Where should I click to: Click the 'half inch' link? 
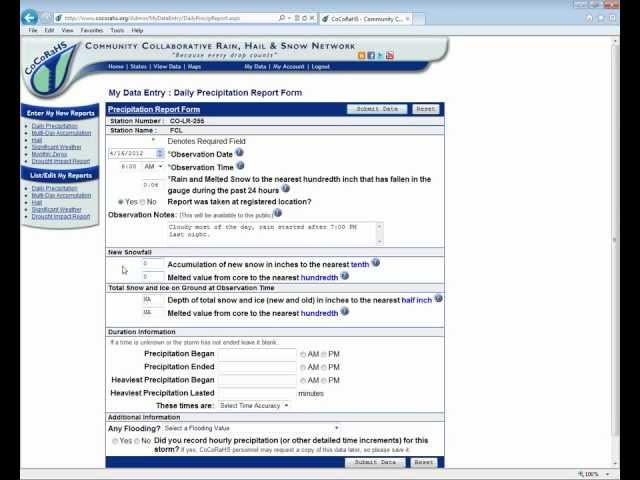coord(417,300)
